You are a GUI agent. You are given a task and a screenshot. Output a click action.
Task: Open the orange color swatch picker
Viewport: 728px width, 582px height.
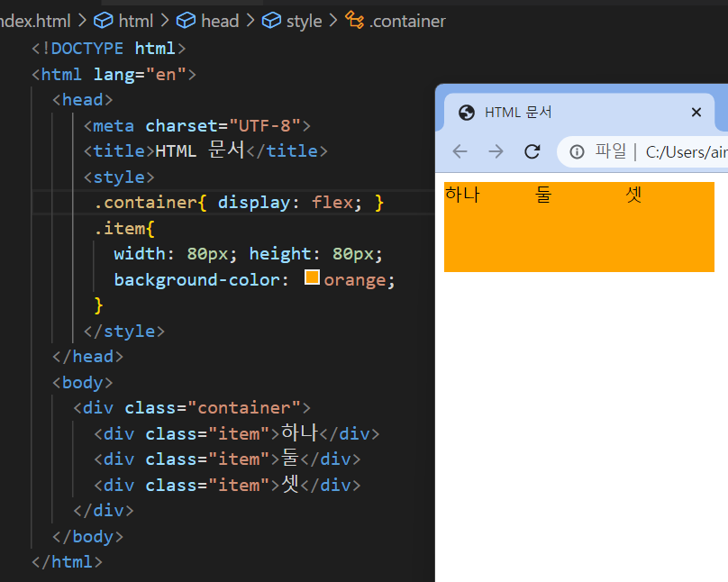312,277
